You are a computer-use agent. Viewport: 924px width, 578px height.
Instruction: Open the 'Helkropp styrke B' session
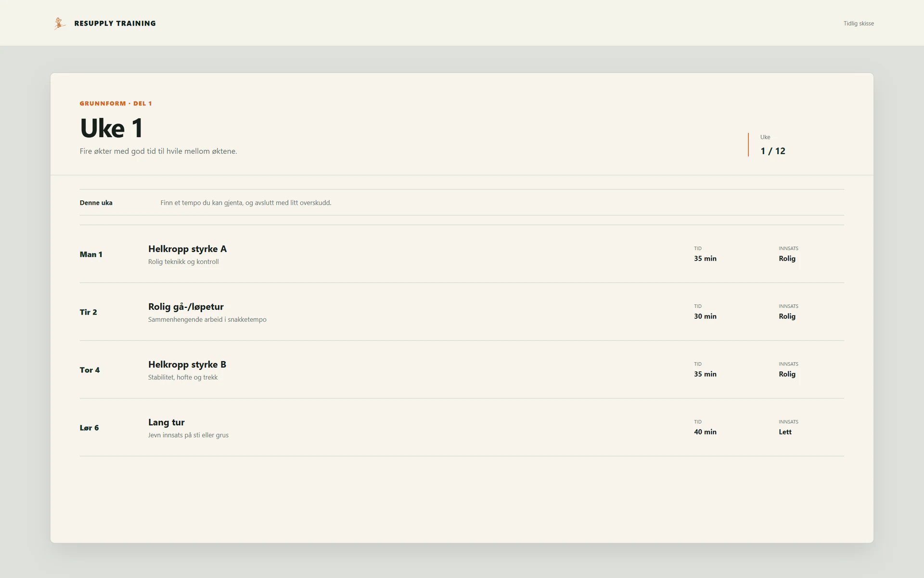[187, 365]
